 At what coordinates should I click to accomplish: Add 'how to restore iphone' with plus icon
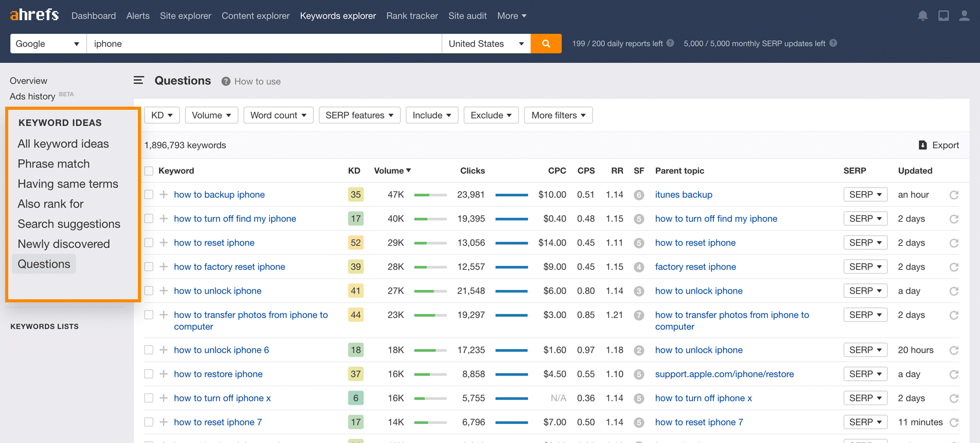[x=164, y=374]
